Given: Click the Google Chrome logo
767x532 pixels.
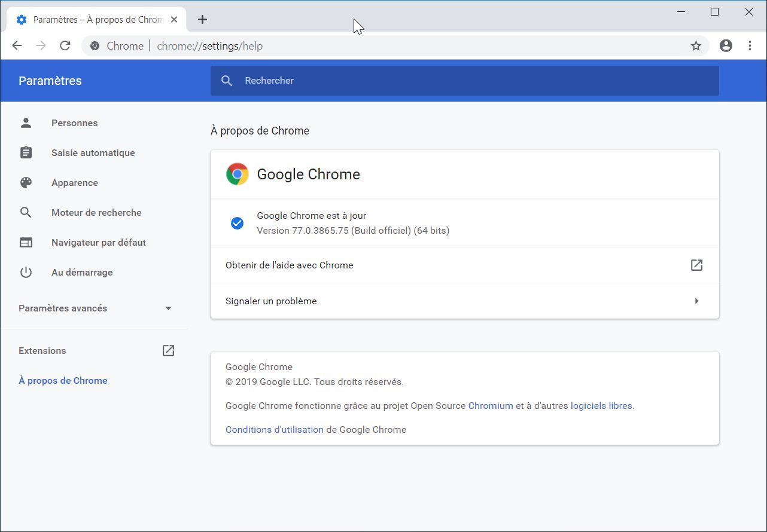Looking at the screenshot, I should tap(238, 174).
